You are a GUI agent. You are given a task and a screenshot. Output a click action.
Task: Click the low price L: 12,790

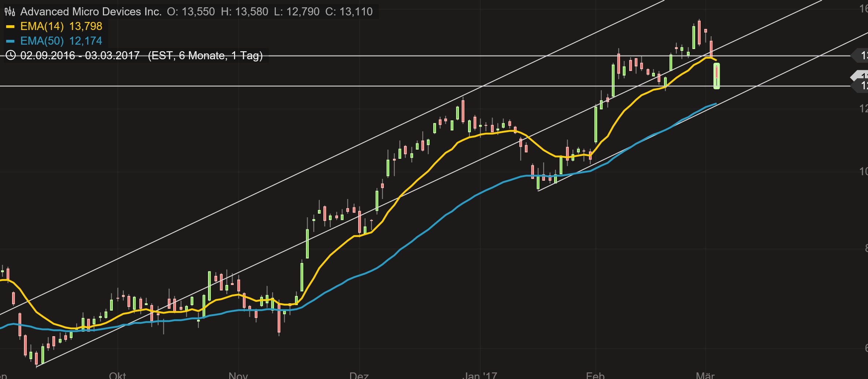(297, 12)
